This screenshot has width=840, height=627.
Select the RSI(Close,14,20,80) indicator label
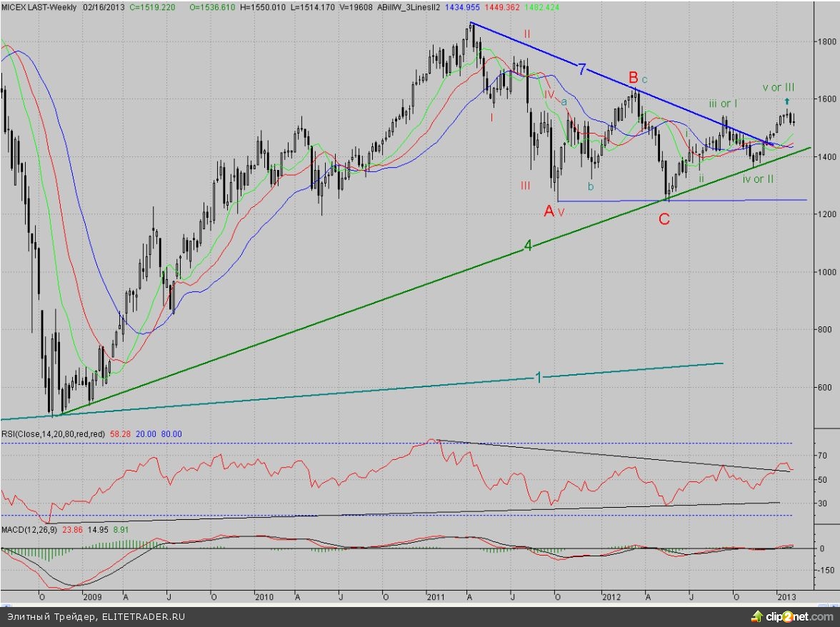tap(53, 433)
